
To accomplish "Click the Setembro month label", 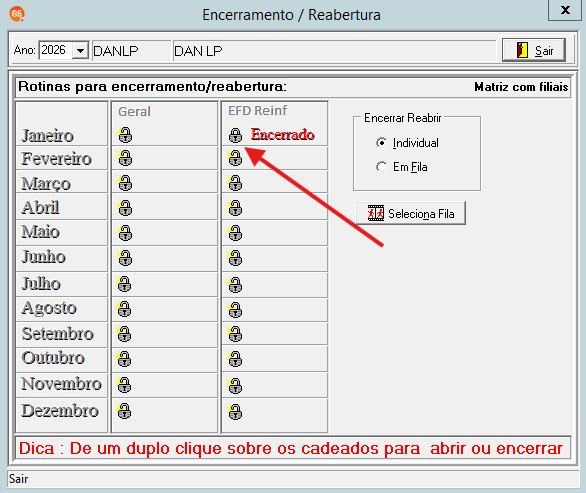I will tap(58, 334).
